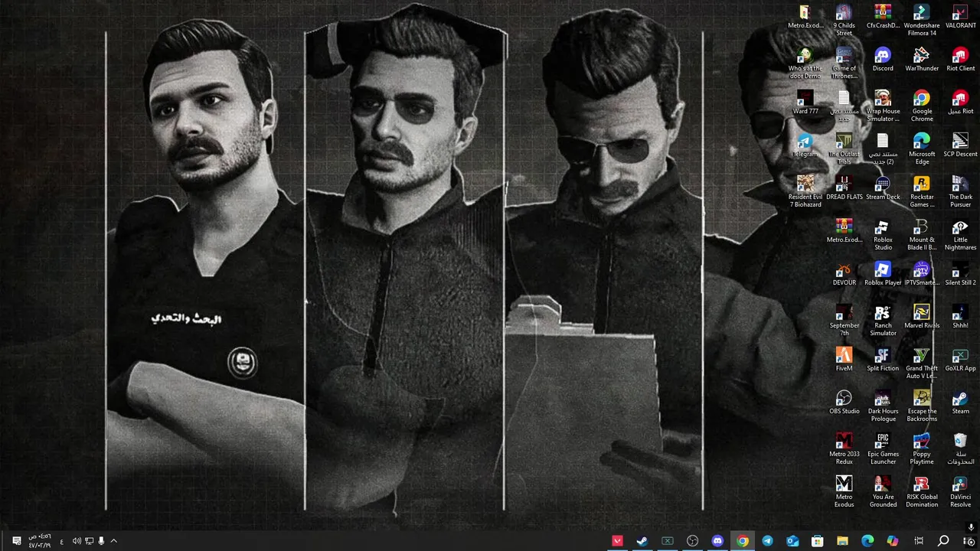Viewport: 980px width, 551px height.
Task: Select the DEVOUR game icon
Action: coord(844,275)
